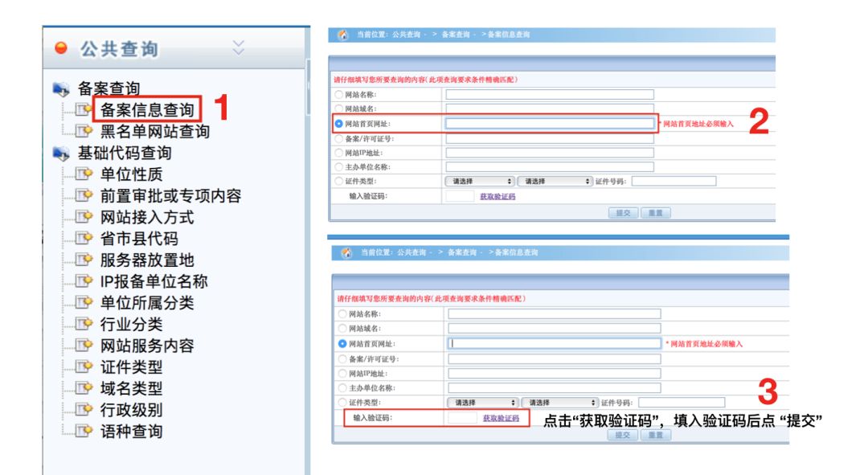Focus 网站名称 input in the upper form
This screenshot has width=868, height=475.
click(x=550, y=95)
